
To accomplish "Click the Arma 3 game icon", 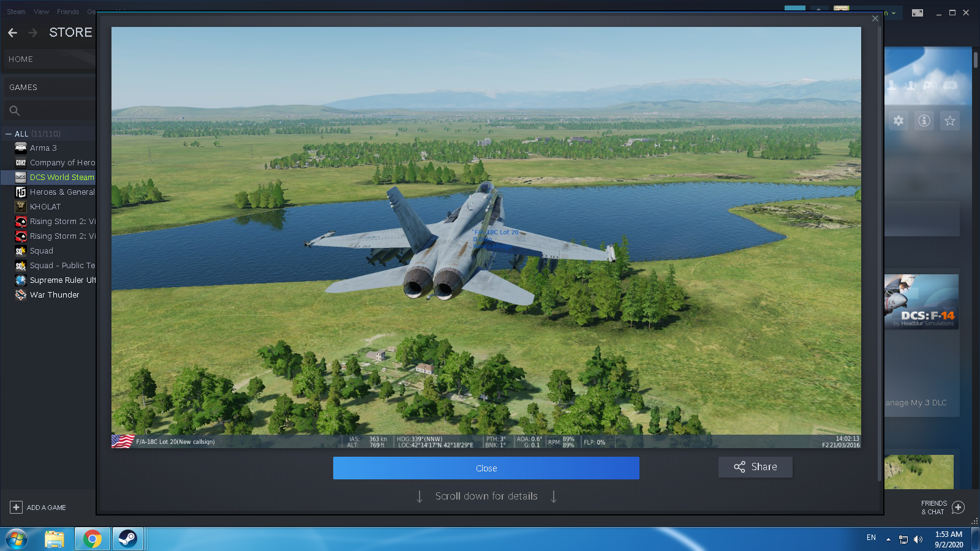I will click(21, 148).
